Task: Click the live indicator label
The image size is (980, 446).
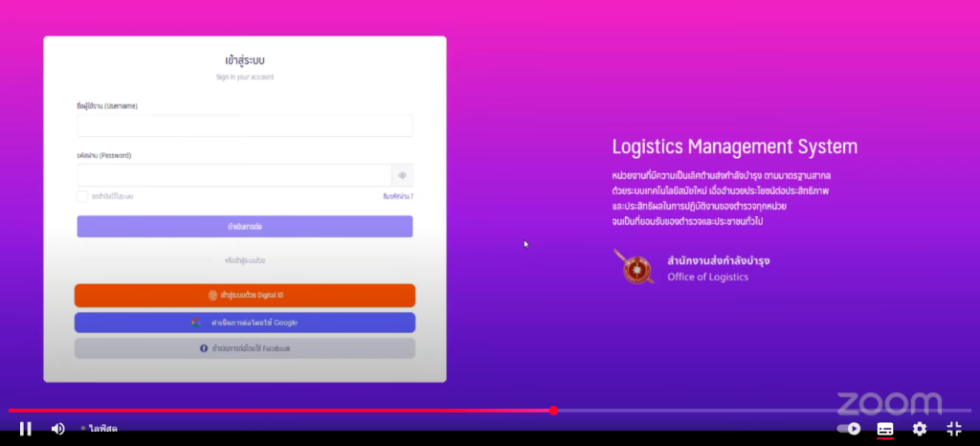Action: pyautogui.click(x=100, y=429)
